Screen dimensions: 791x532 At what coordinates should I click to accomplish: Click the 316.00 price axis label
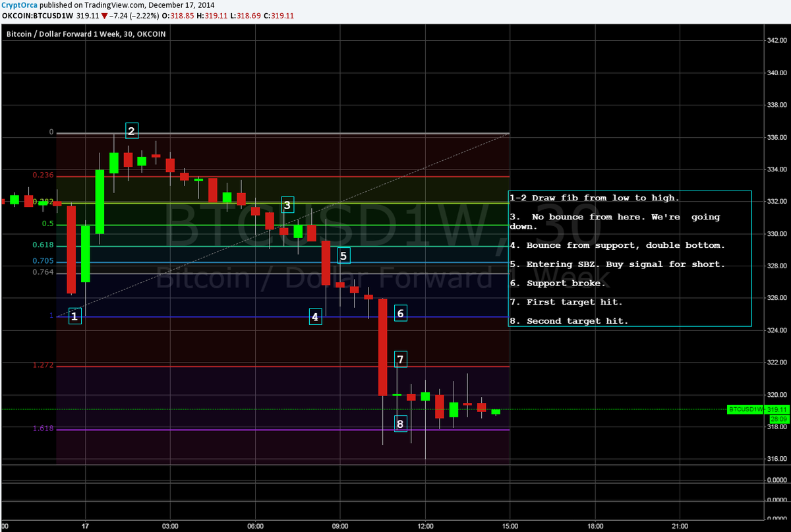click(x=776, y=459)
